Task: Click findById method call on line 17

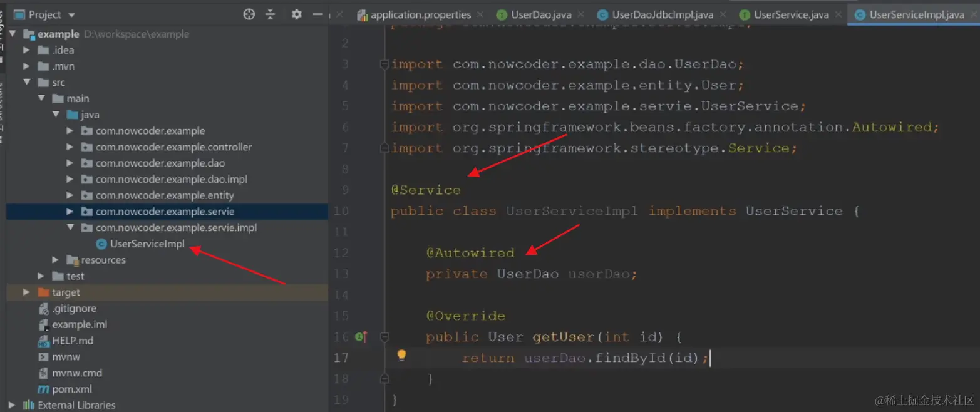Action: tap(630, 358)
